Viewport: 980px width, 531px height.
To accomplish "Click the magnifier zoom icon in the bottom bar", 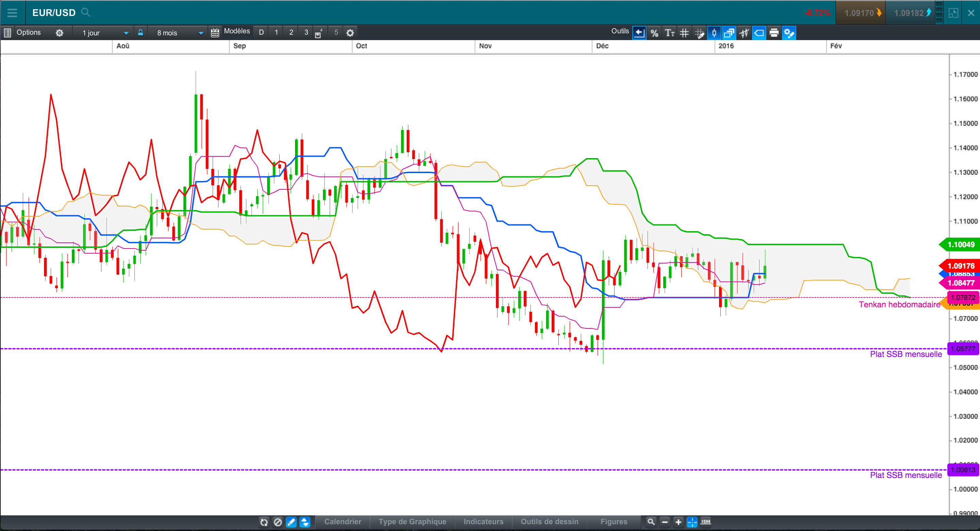I will pyautogui.click(x=651, y=522).
